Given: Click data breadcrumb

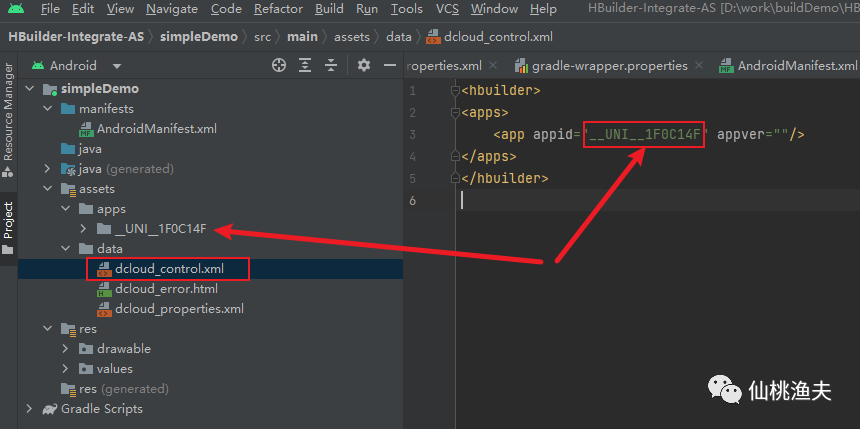Looking at the screenshot, I should [399, 37].
